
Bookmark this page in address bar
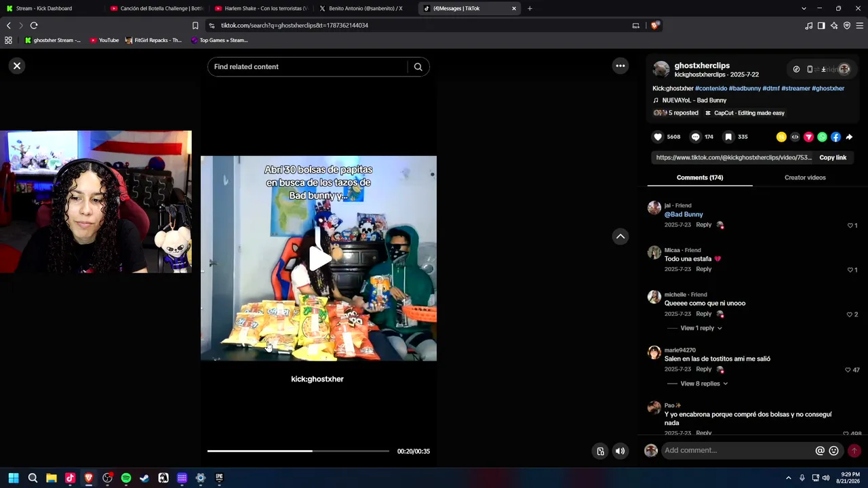click(x=195, y=25)
